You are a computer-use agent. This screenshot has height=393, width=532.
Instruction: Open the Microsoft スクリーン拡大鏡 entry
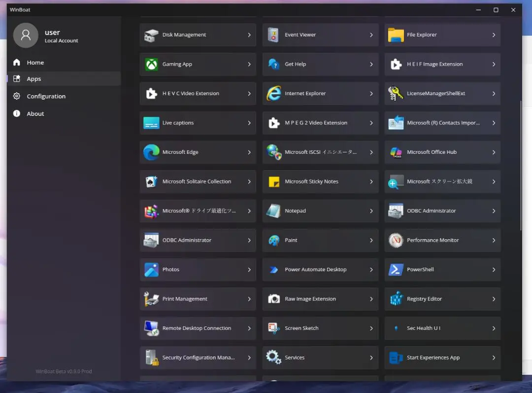click(442, 182)
